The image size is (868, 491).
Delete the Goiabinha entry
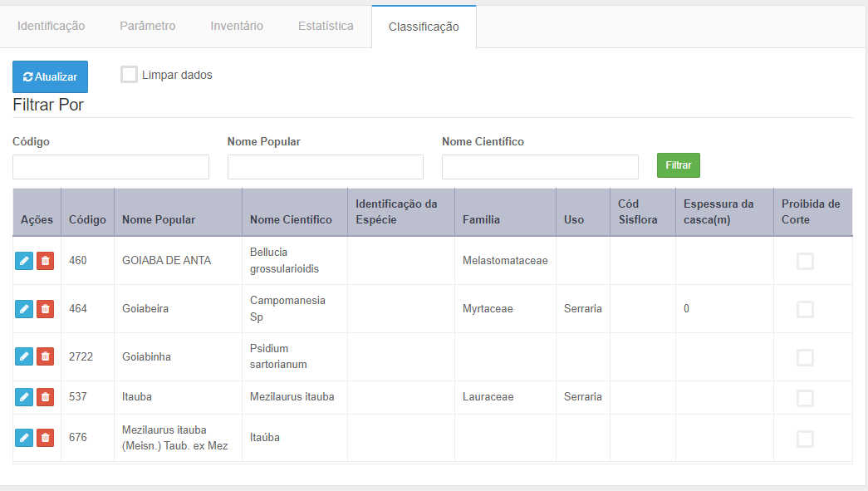46,356
